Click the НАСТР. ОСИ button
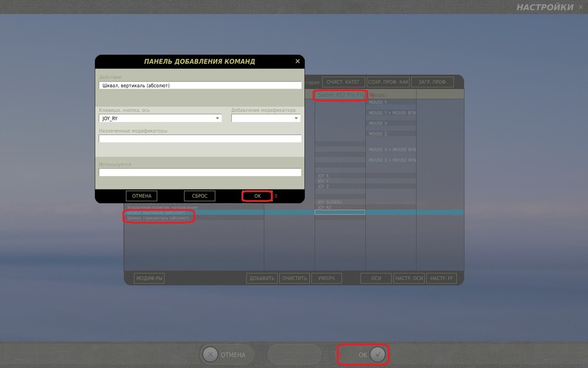 [x=409, y=279]
